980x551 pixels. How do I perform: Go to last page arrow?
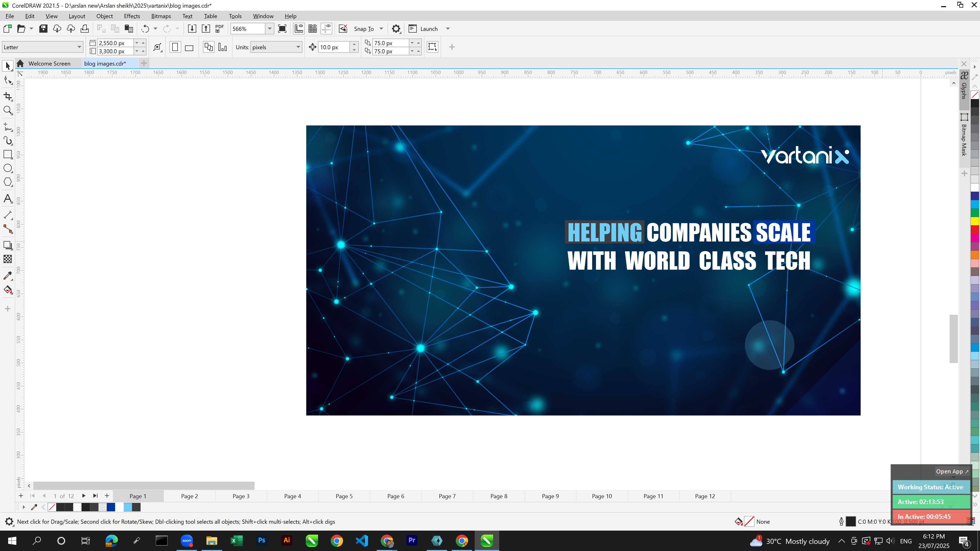coord(95,496)
